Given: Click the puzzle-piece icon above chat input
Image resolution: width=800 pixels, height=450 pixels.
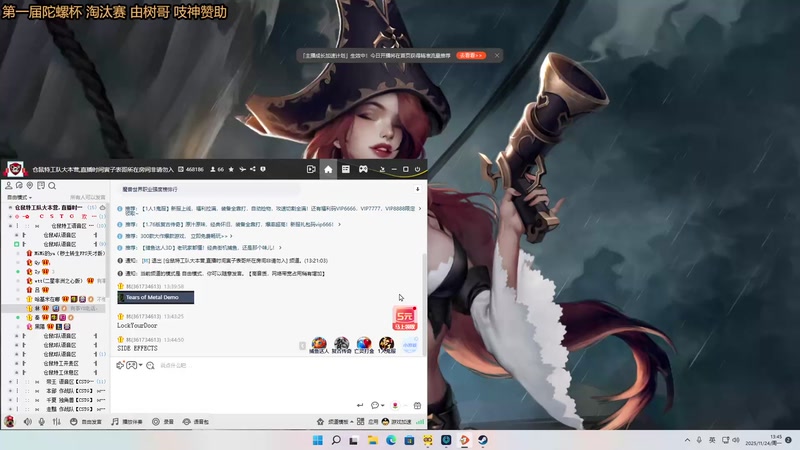Looking at the screenshot, I should click(x=120, y=365).
